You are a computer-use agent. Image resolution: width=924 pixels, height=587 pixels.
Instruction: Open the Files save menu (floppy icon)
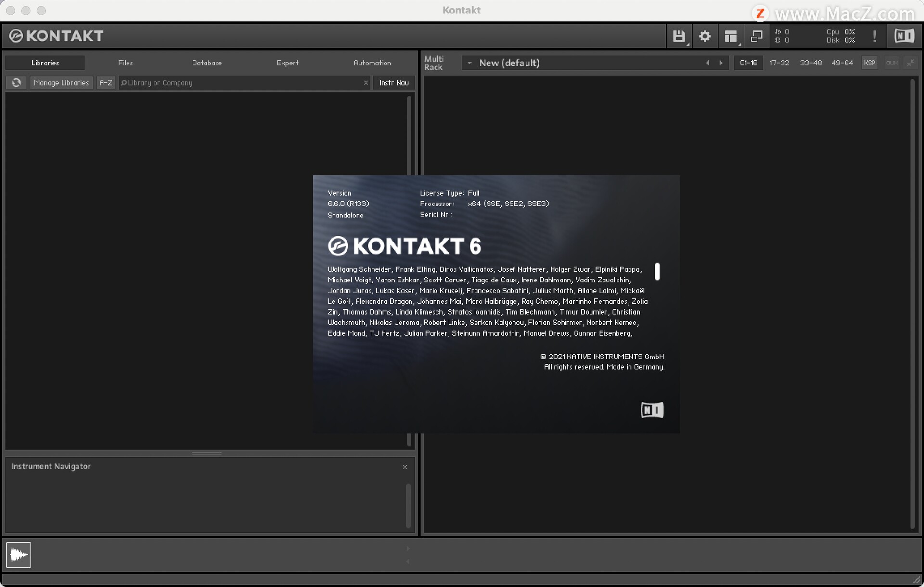679,36
